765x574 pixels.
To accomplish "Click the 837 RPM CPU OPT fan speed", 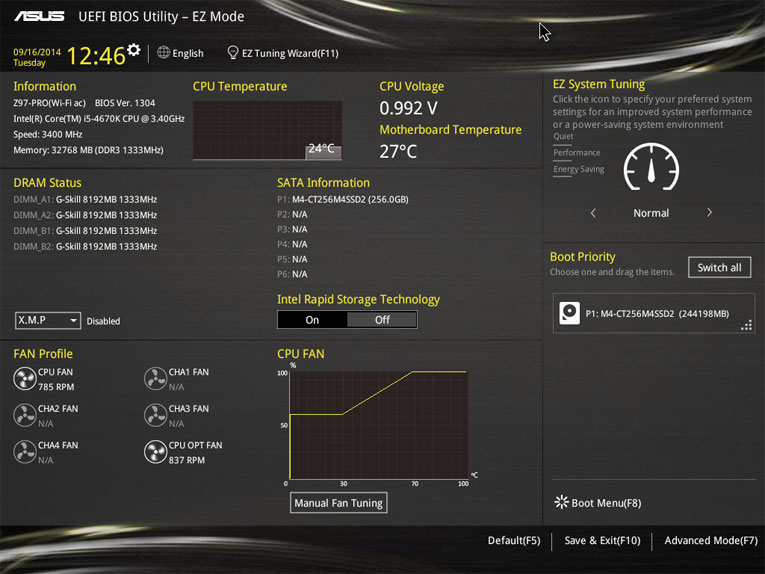I will [187, 460].
